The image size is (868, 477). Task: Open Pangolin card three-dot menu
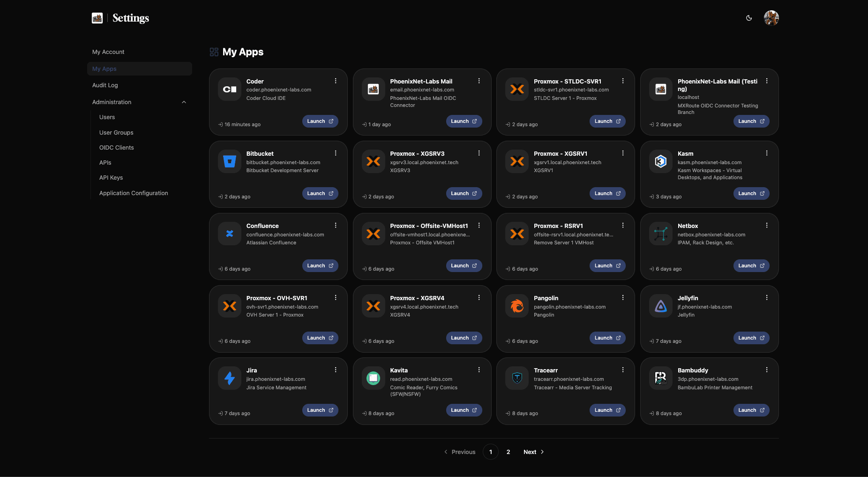(x=623, y=297)
